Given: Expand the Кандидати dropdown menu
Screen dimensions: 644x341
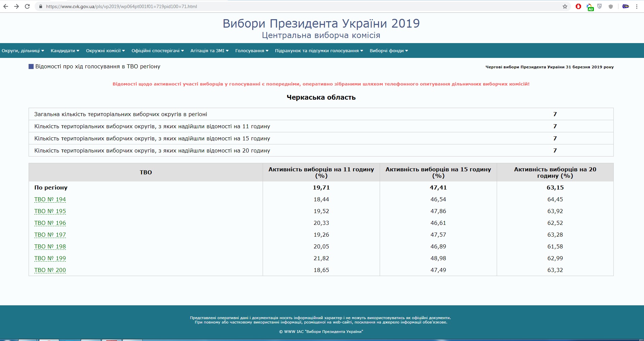Looking at the screenshot, I should [65, 51].
